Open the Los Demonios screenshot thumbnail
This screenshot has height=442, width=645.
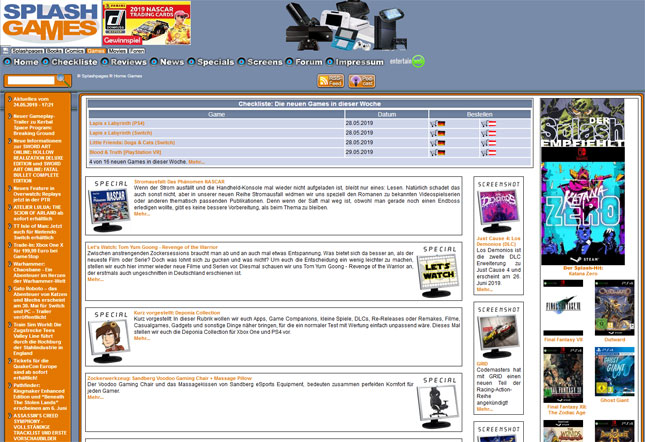pyautogui.click(x=498, y=211)
